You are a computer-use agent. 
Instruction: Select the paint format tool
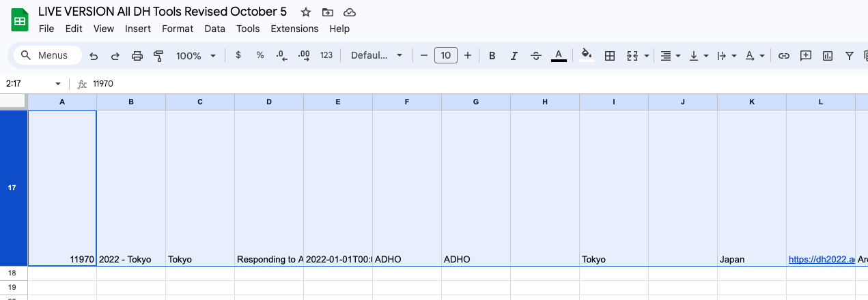(x=159, y=56)
